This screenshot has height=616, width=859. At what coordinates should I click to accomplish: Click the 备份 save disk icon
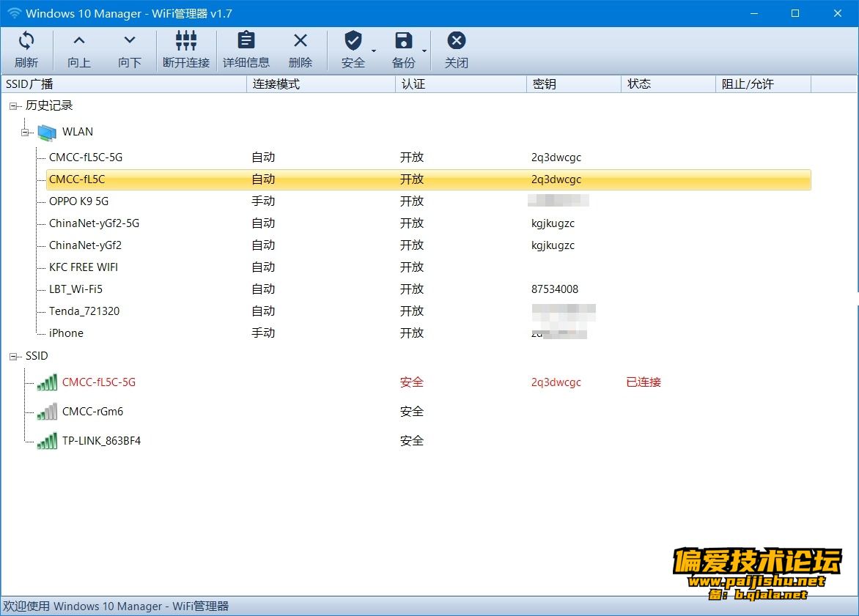point(404,40)
